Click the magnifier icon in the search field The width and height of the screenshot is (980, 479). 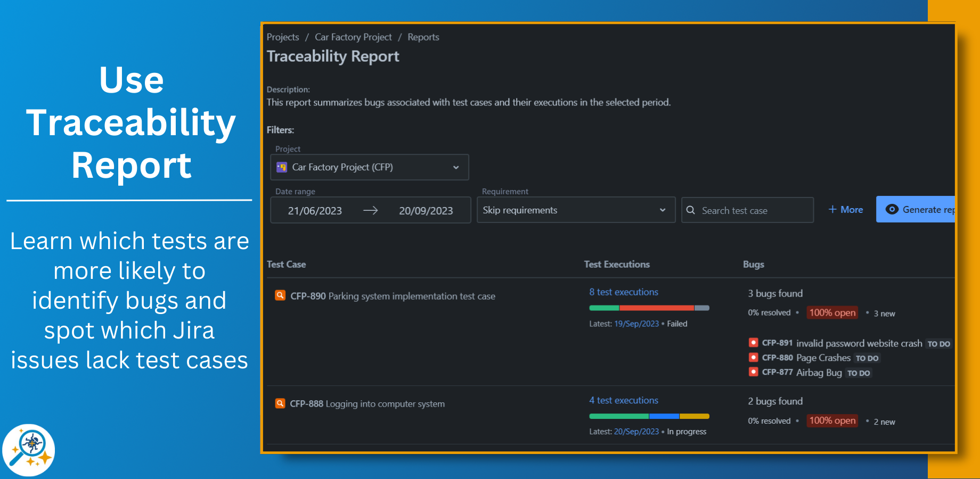click(x=691, y=210)
